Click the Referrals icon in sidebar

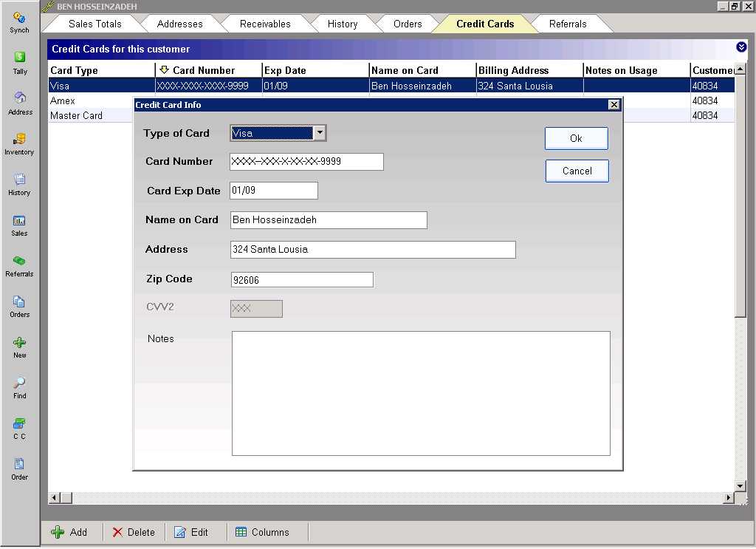19,262
